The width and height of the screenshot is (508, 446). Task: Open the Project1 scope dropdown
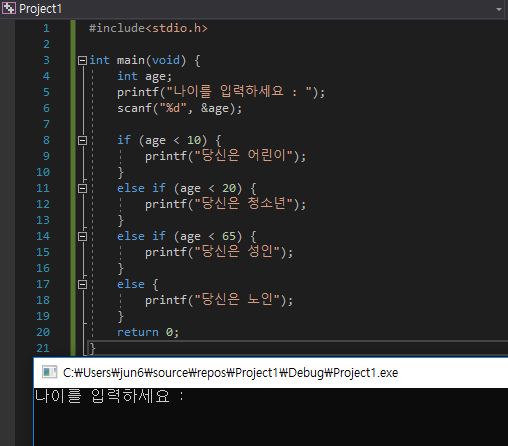pos(499,9)
